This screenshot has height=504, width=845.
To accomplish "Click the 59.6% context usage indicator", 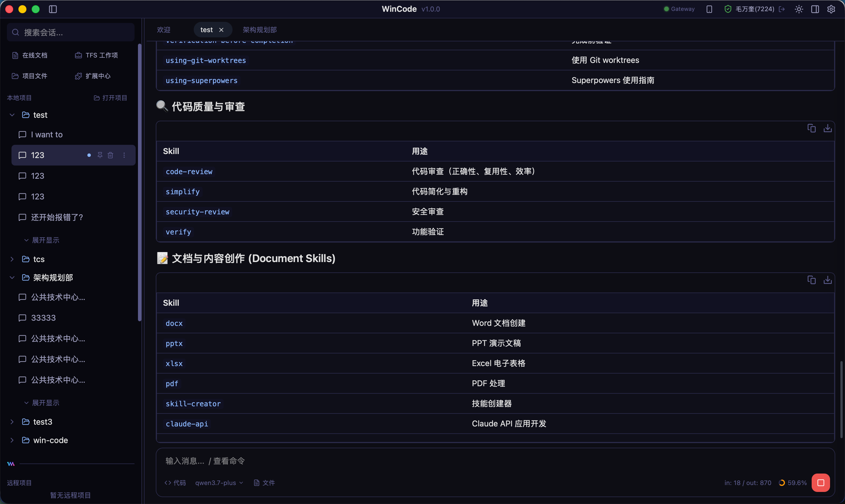I will (x=793, y=483).
